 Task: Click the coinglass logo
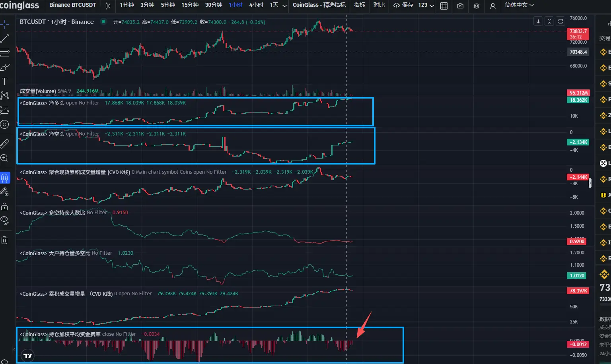pyautogui.click(x=19, y=5)
